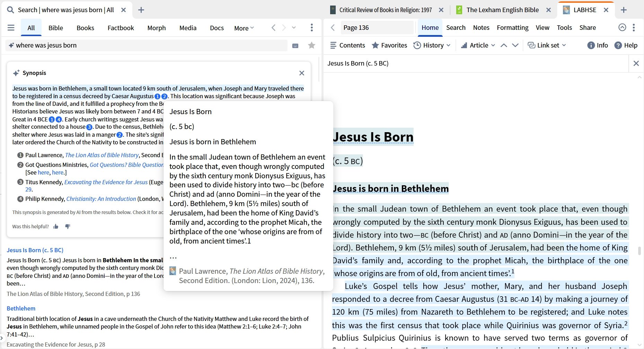Favorite this search with the star
The height and width of the screenshot is (349, 644).
point(311,45)
